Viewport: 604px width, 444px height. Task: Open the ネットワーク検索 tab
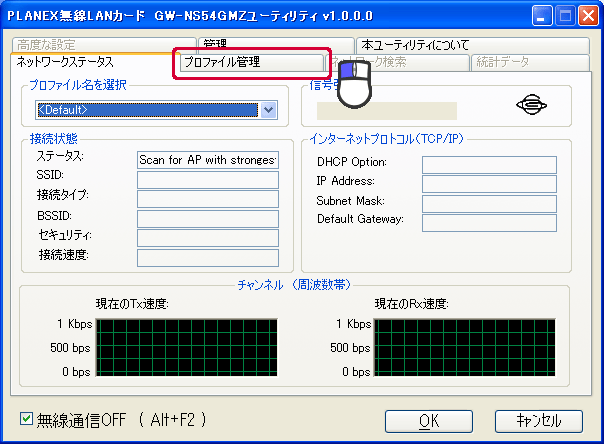397,62
